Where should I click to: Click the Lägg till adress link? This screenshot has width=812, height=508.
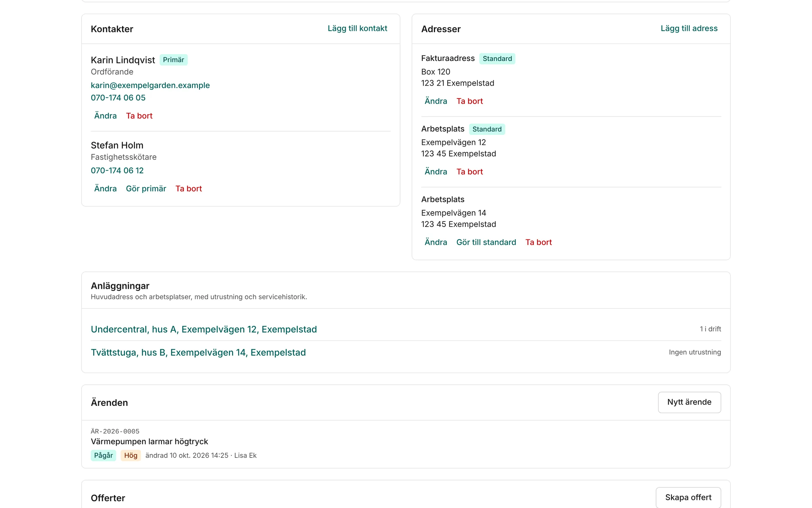(689, 28)
